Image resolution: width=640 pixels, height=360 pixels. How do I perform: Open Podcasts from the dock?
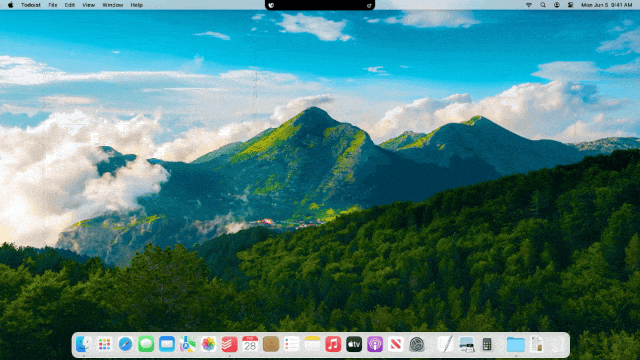click(375, 344)
